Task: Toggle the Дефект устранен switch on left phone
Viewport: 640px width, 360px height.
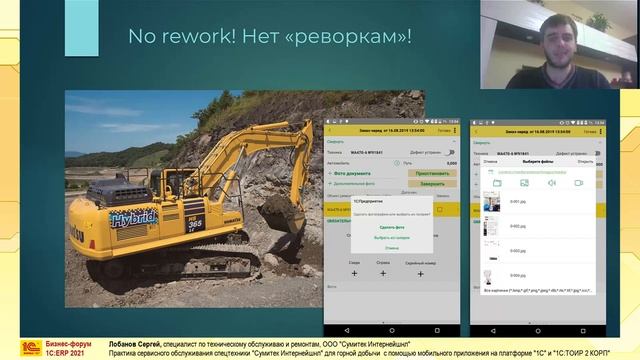Action: point(450,152)
